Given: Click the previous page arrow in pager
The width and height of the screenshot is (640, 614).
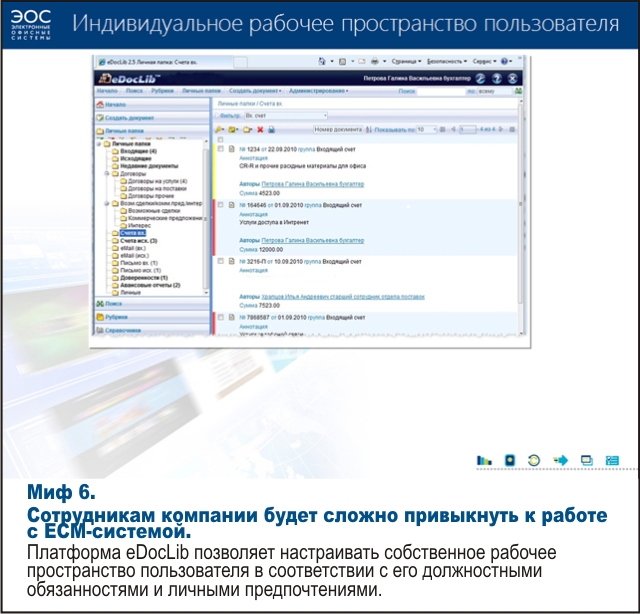Looking at the screenshot, I should coord(453,129).
